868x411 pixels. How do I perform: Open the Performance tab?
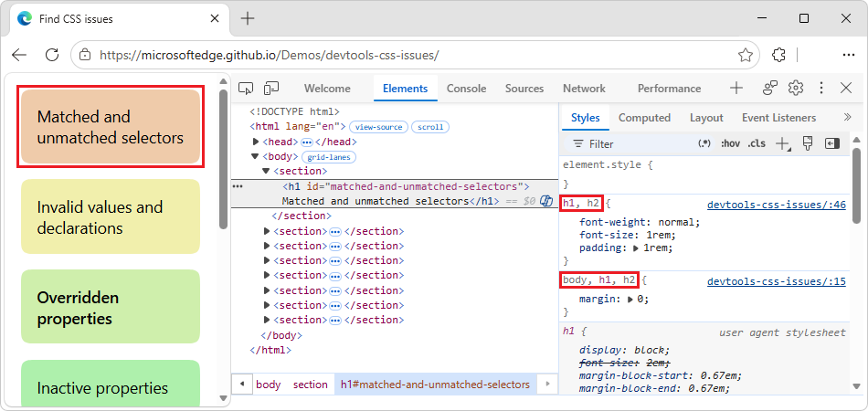669,89
